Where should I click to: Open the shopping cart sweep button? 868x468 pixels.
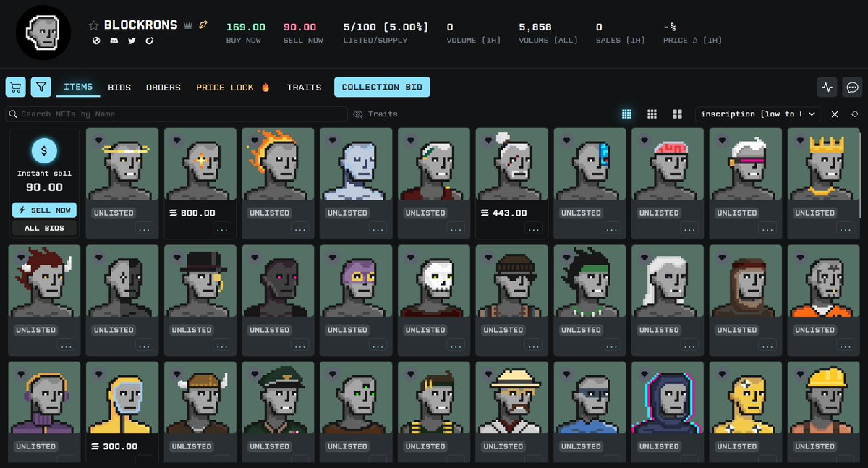click(16, 87)
